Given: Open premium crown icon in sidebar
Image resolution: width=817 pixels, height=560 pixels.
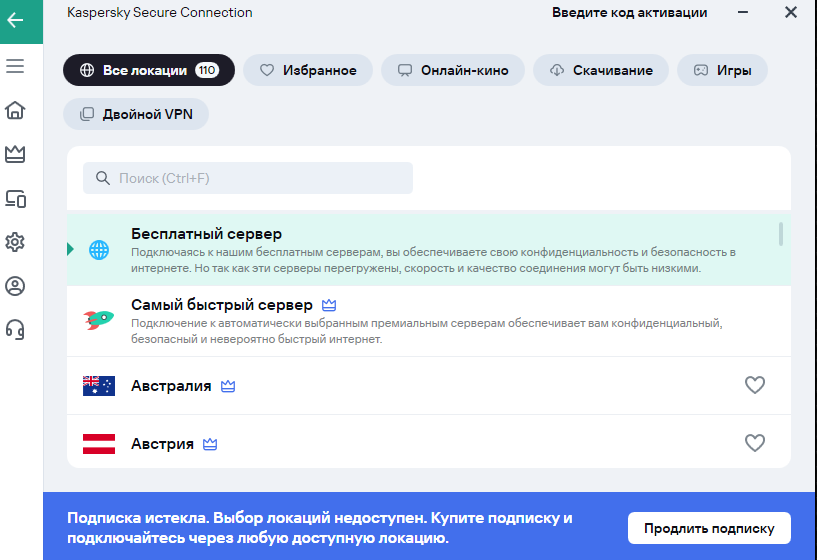Looking at the screenshot, I should pos(15,154).
